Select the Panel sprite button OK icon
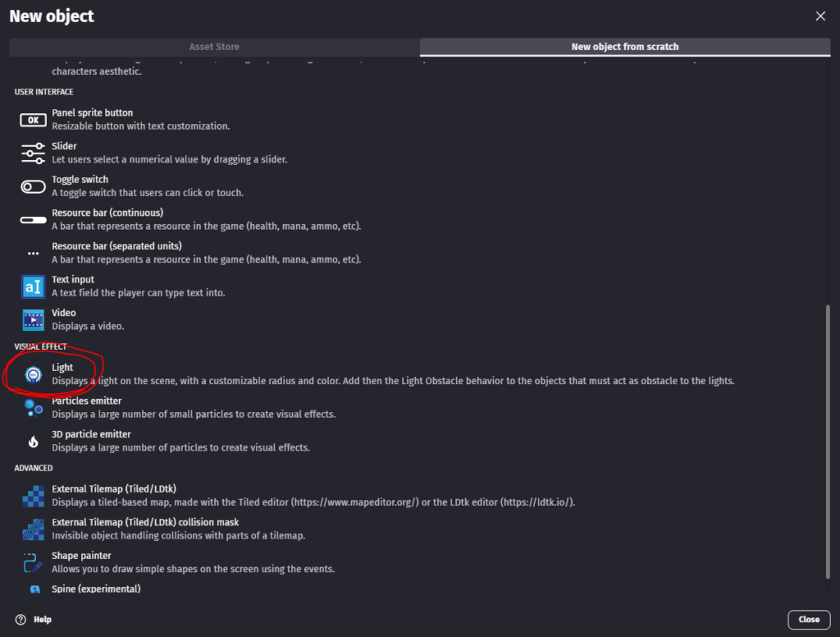 pos(33,120)
